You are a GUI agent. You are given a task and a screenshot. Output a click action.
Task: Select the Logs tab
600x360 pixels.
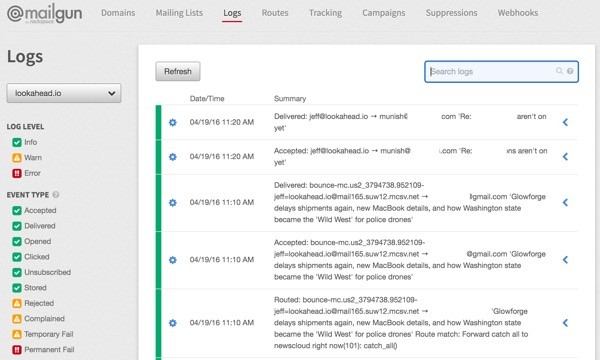tap(232, 13)
